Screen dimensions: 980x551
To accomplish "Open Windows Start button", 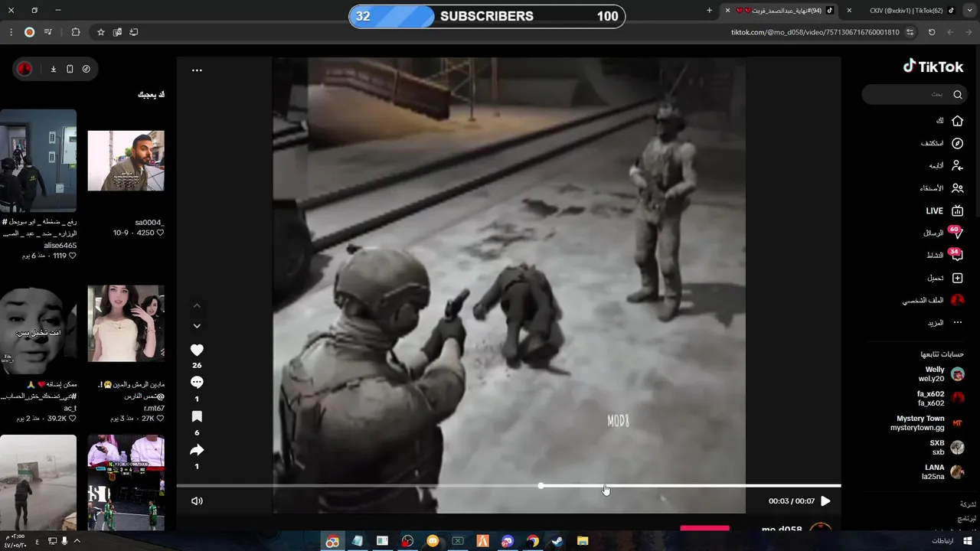I will tap(968, 541).
